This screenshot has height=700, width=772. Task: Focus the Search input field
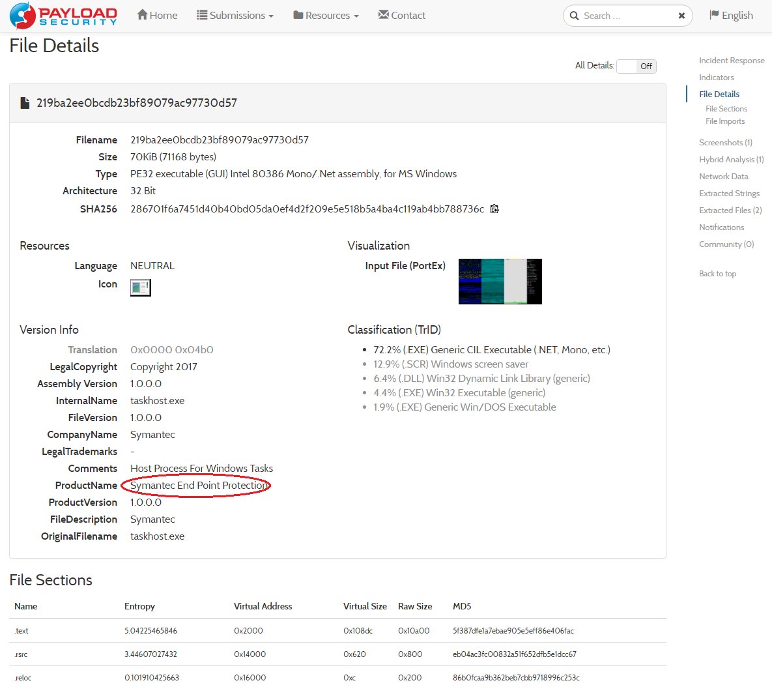coord(628,16)
